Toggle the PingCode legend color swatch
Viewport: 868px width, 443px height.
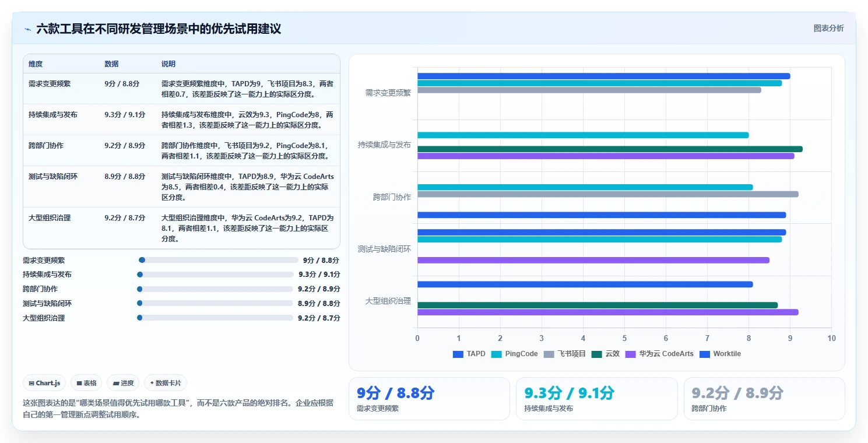[497, 354]
